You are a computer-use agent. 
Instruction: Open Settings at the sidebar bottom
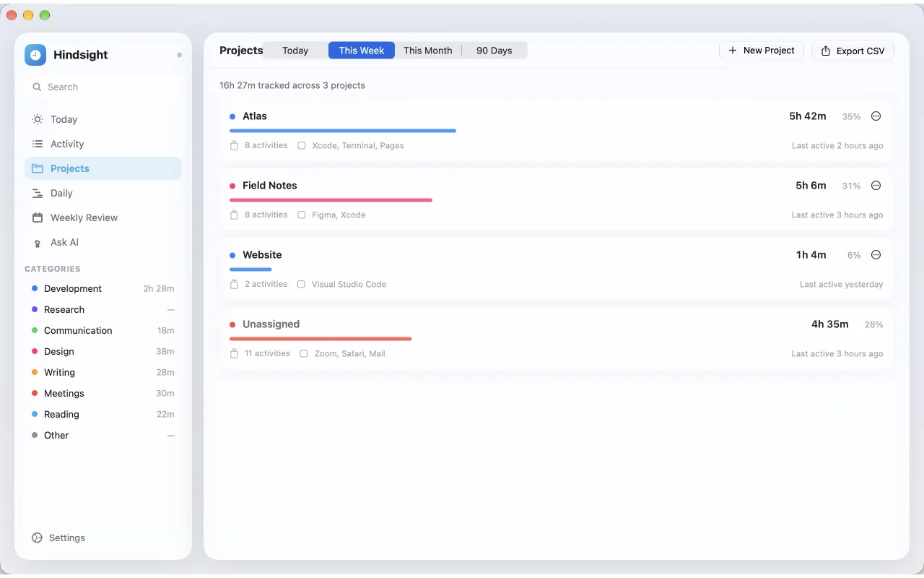tap(58, 538)
